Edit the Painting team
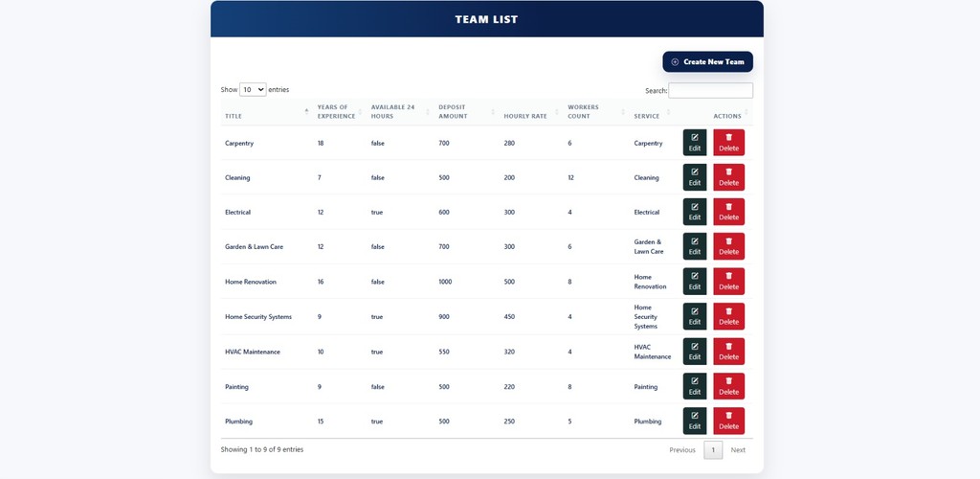This screenshot has width=980, height=479. tap(695, 386)
